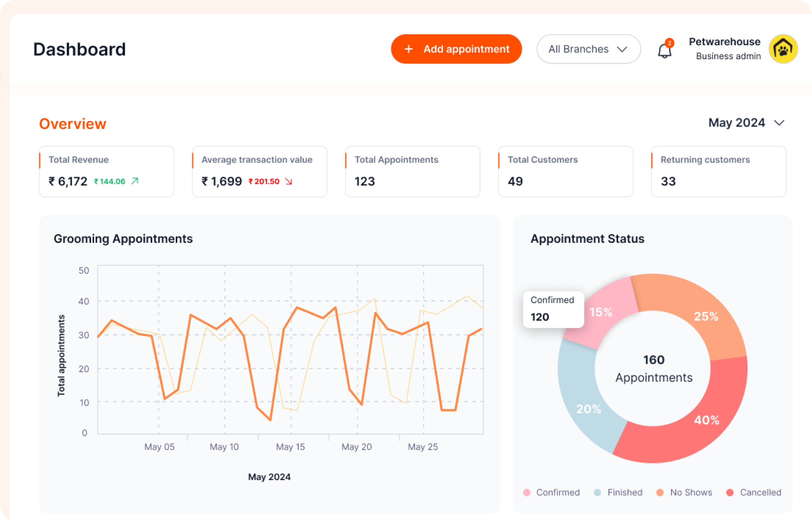Toggle the No Shows legend item
The height and width of the screenshot is (525, 812).
[684, 492]
